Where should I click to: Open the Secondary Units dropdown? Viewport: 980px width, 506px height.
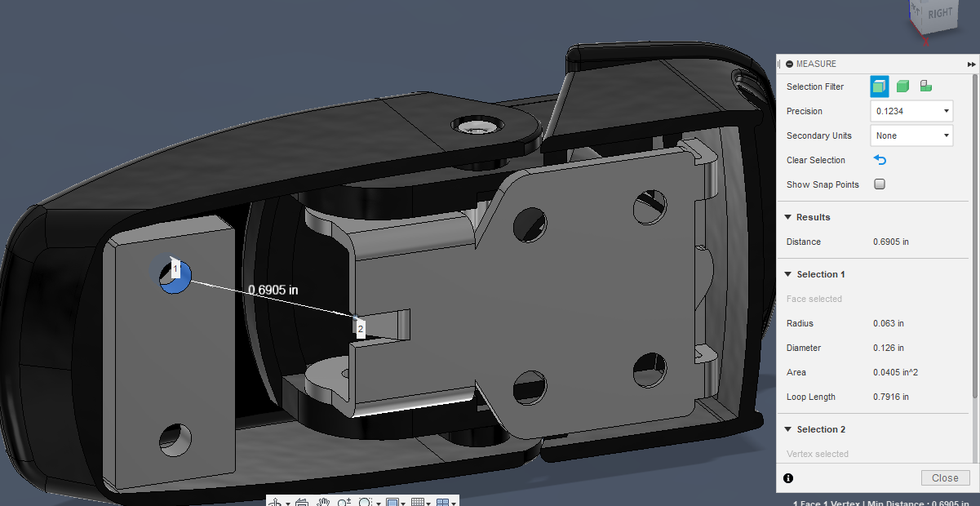coord(911,135)
